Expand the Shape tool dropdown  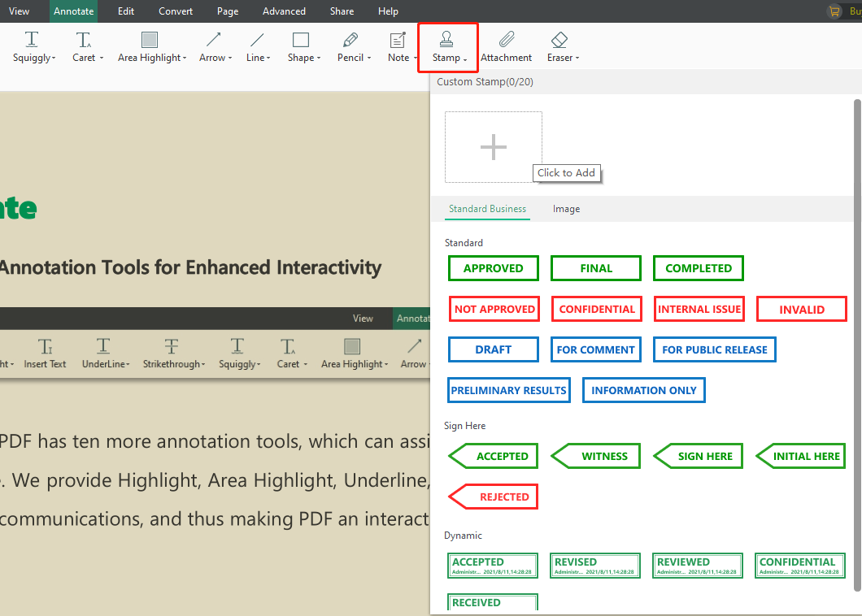pyautogui.click(x=319, y=59)
